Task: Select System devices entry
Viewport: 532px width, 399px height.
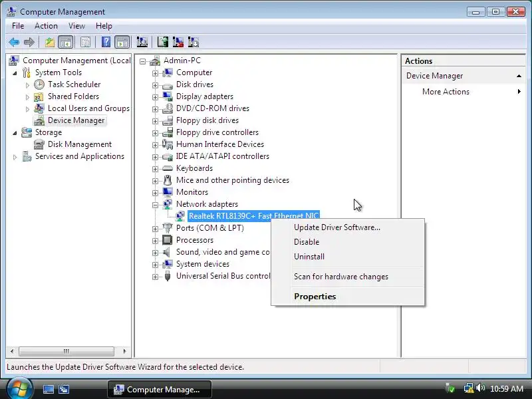Action: pyautogui.click(x=203, y=264)
